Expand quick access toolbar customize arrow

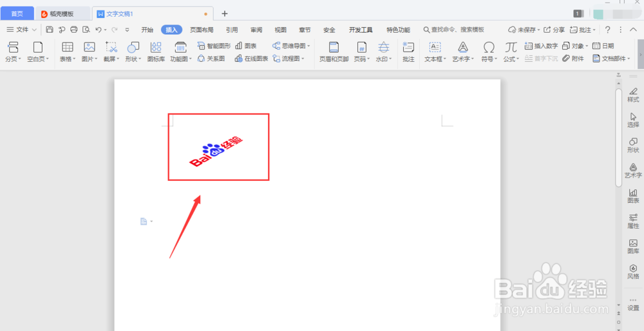pyautogui.click(x=128, y=30)
